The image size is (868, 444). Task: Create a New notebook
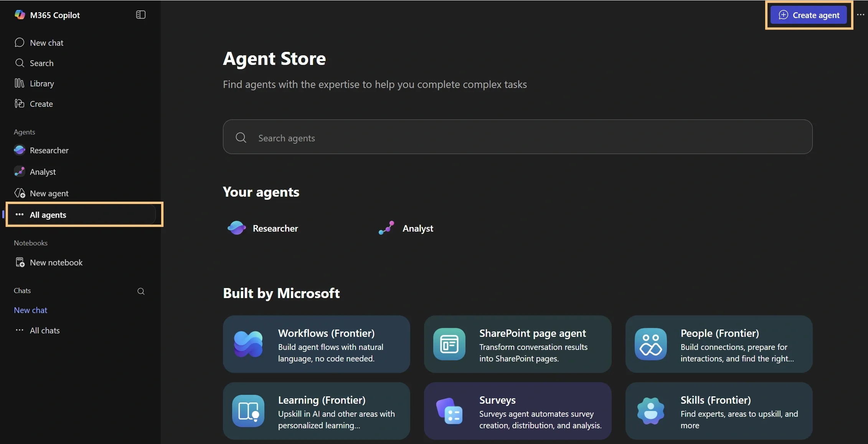56,262
